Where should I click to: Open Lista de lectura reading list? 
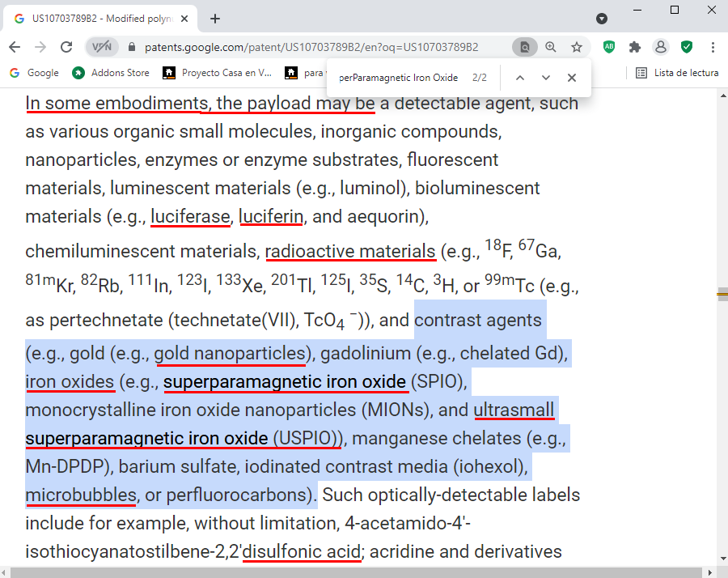(677, 73)
